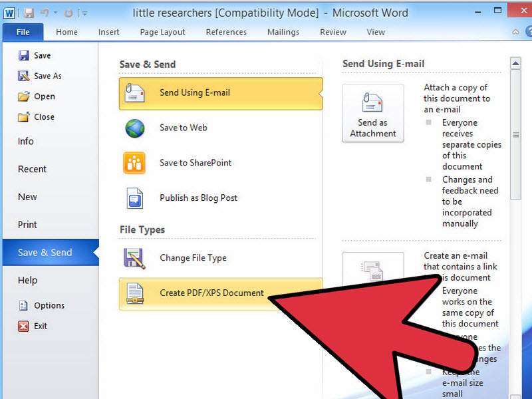
Task: Click the Word application icon in title bar
Action: (x=9, y=13)
